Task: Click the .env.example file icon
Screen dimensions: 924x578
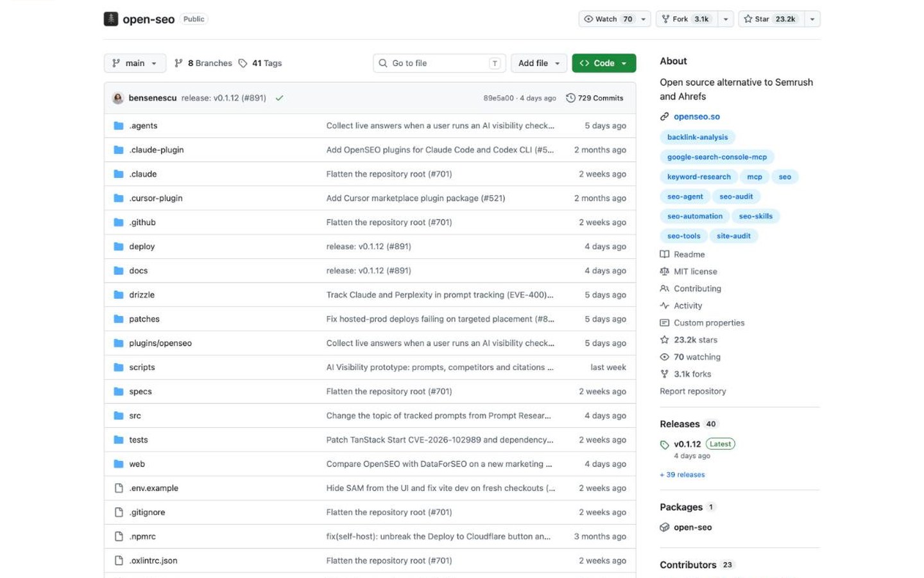Action: 119,488
